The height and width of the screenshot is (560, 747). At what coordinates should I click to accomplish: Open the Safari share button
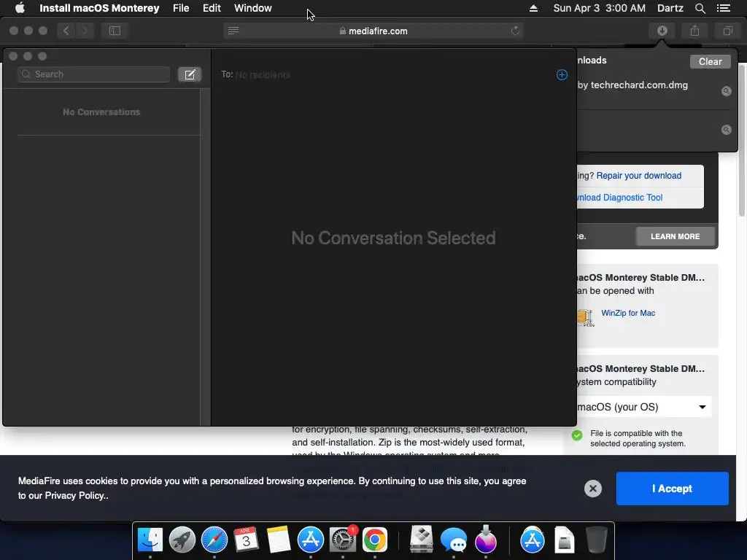(x=694, y=31)
